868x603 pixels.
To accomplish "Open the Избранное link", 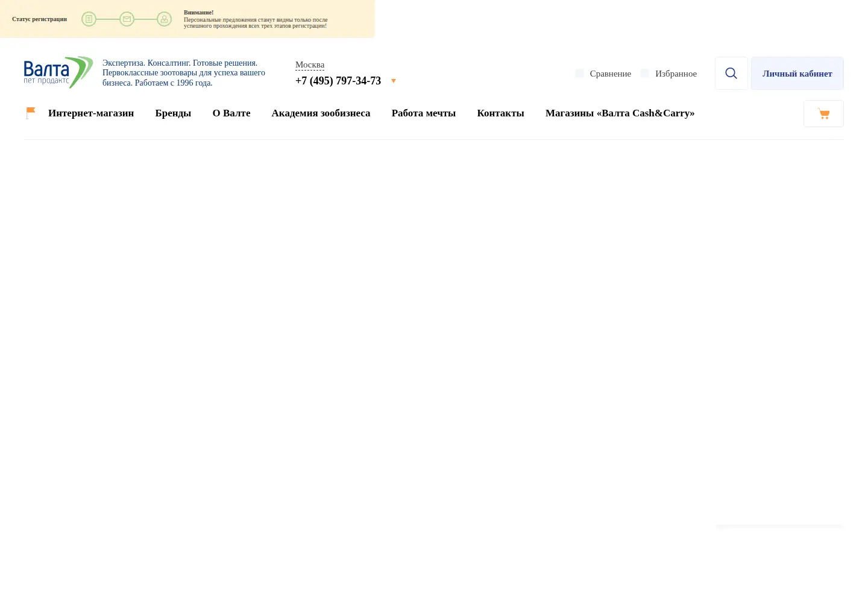I will tap(676, 74).
